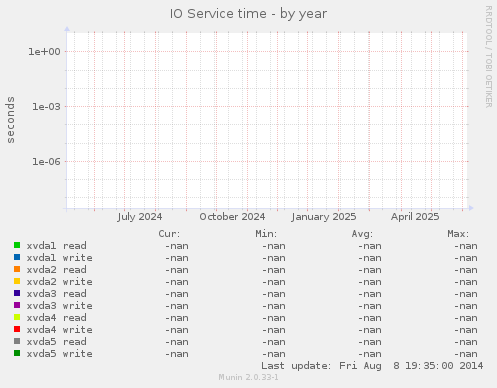Viewport: 497px width, 388px height.
Task: Select the 'xvda2 read' legend label
Action: (56, 270)
